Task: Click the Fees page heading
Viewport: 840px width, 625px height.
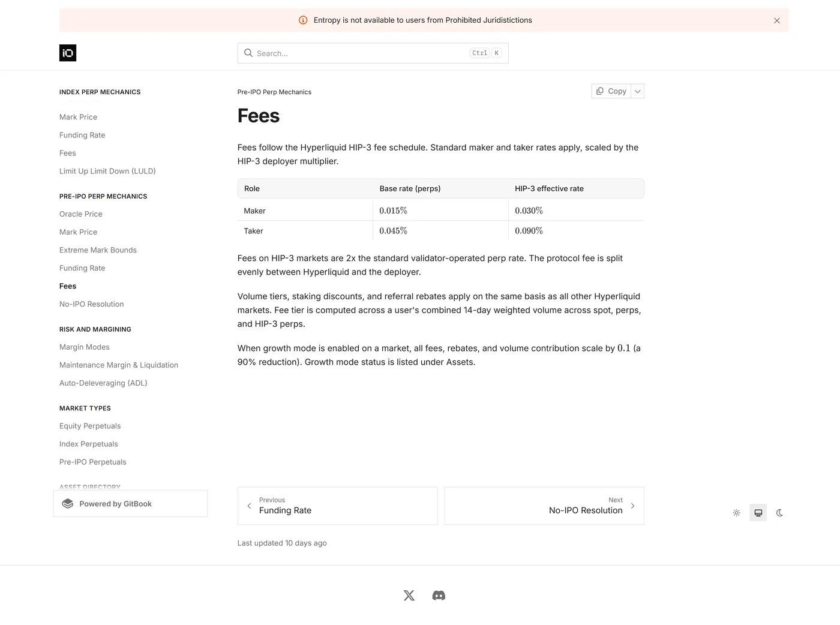Action: pyautogui.click(x=259, y=116)
